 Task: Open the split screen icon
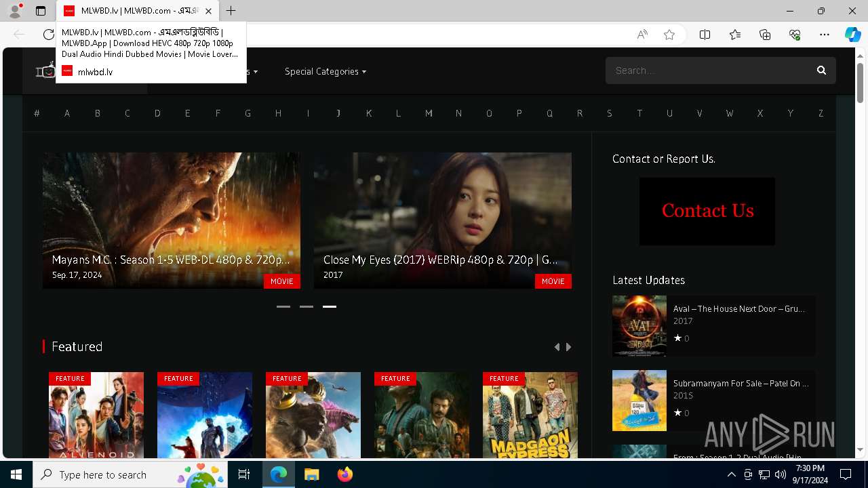[x=705, y=35]
